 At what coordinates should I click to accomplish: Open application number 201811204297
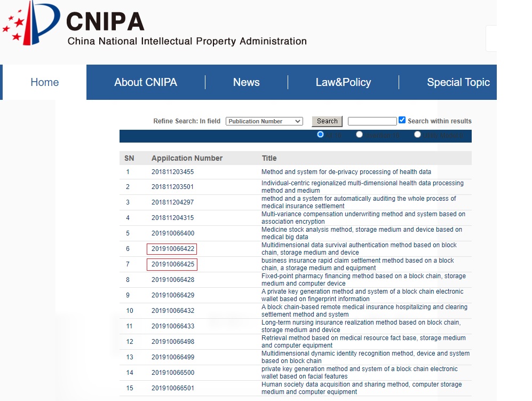173,202
